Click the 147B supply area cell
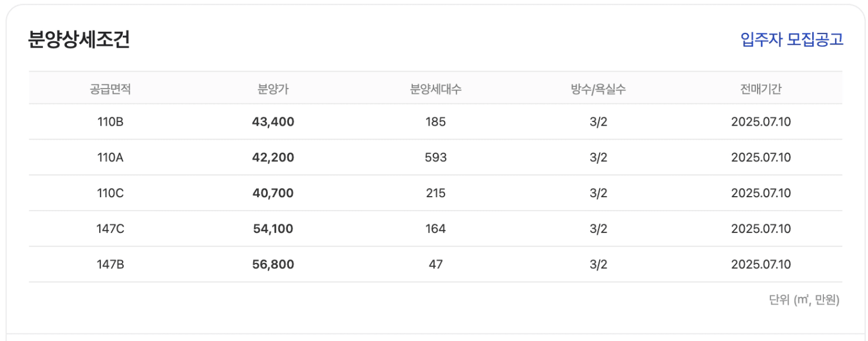The height and width of the screenshot is (341, 868). click(x=110, y=264)
